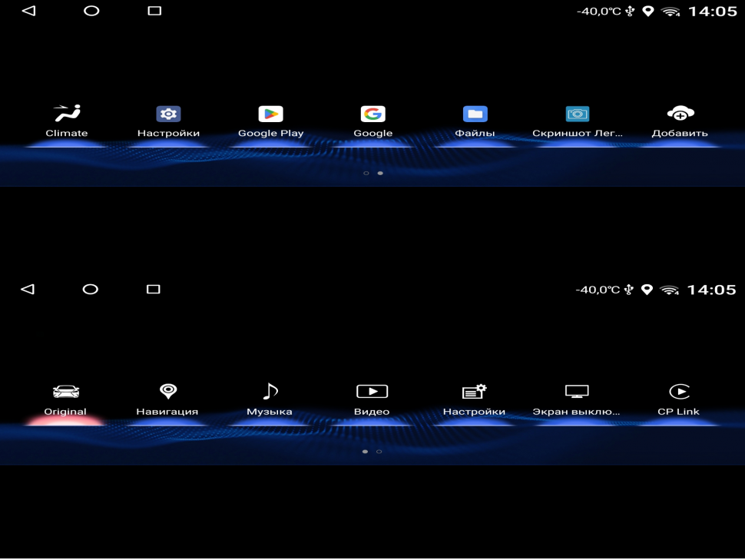
Task: Launch Google Play store
Action: (x=271, y=114)
